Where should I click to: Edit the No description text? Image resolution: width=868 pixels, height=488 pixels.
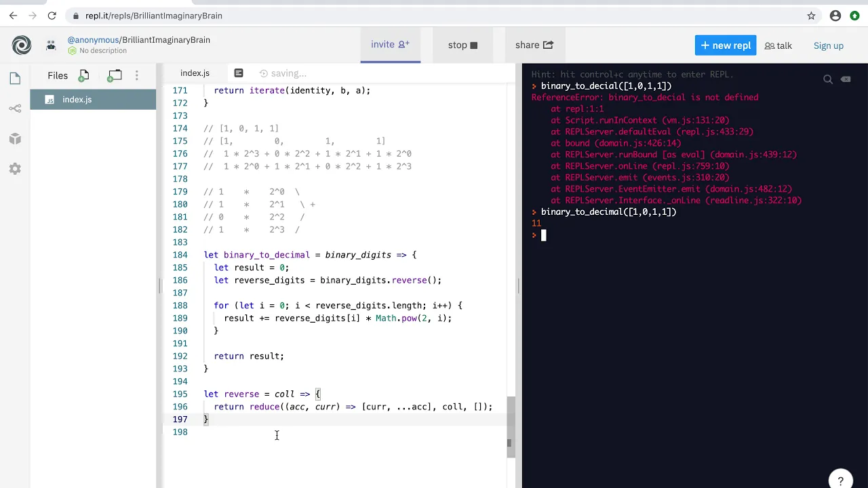coord(103,51)
